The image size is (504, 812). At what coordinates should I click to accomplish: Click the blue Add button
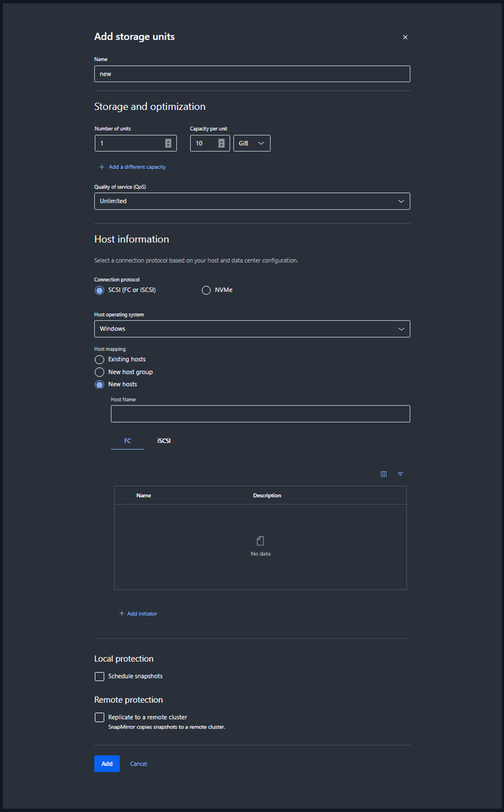coord(107,764)
